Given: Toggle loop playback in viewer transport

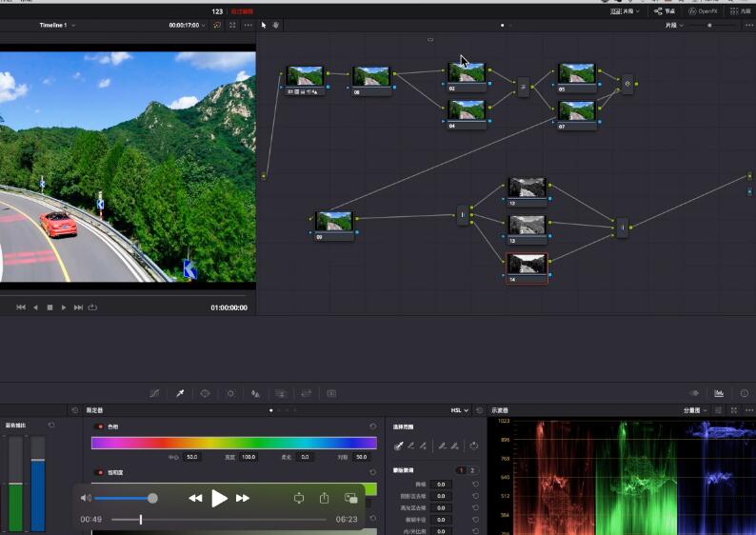Looking at the screenshot, I should 92,307.
